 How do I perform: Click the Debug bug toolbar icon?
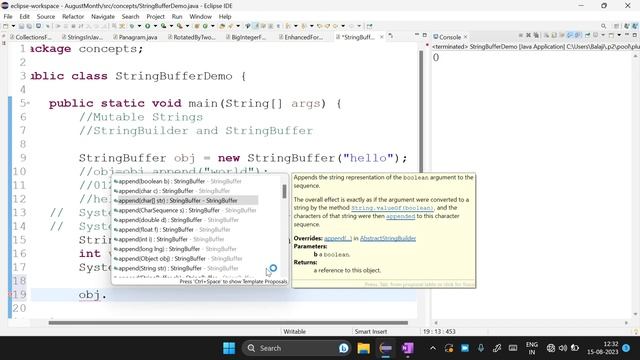132,26
